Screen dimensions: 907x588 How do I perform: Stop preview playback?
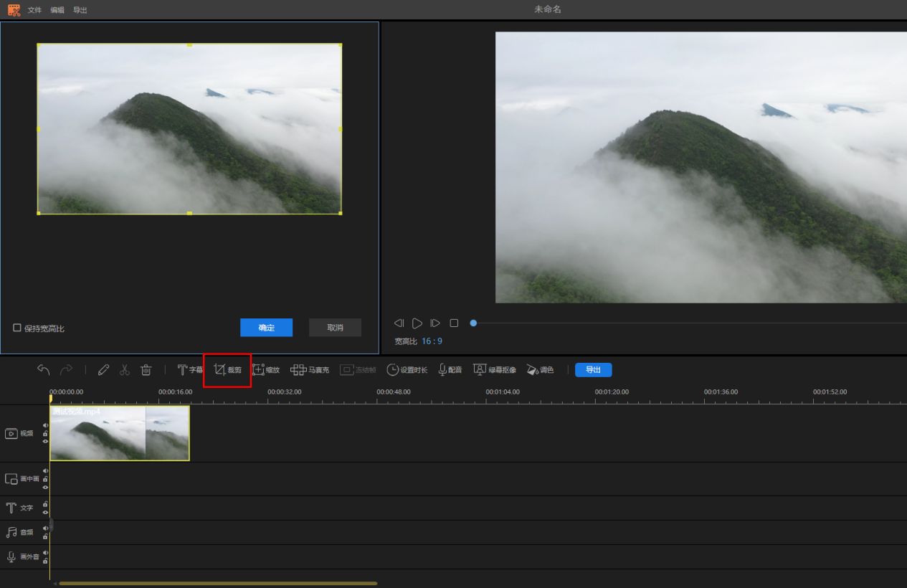coord(454,323)
